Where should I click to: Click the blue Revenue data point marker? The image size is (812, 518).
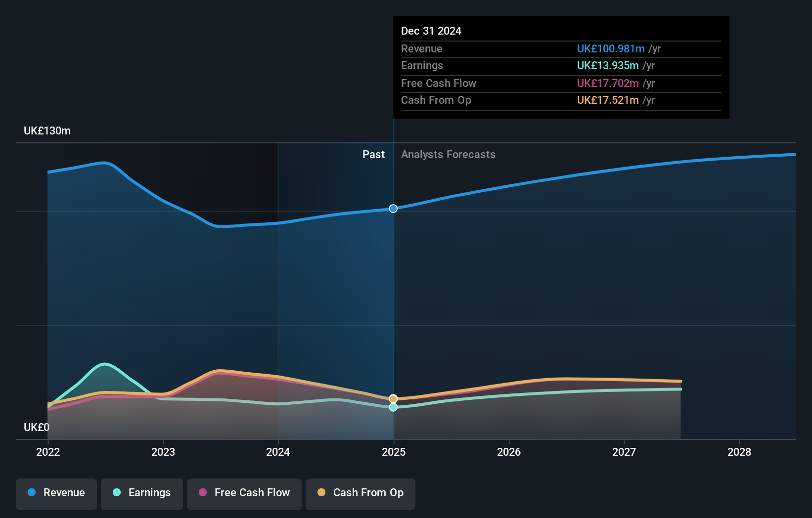tap(393, 209)
